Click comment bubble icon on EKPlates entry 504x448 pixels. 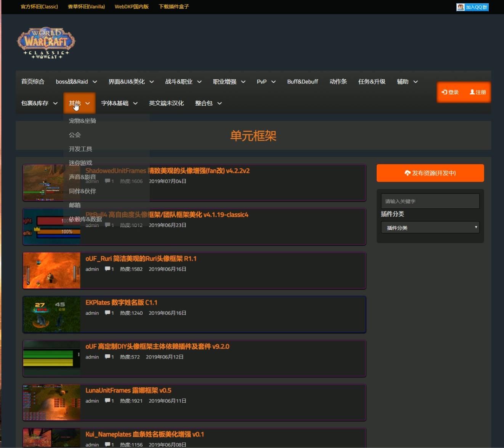tap(108, 313)
